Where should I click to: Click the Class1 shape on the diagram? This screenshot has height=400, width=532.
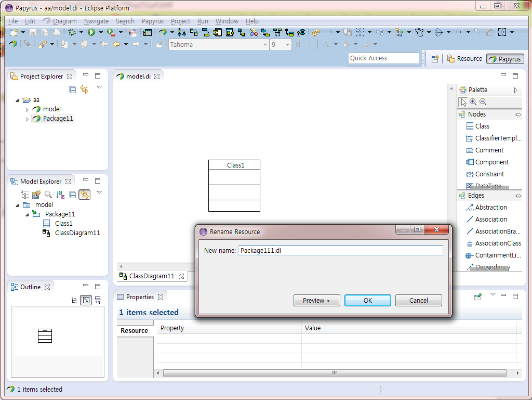pyautogui.click(x=234, y=186)
